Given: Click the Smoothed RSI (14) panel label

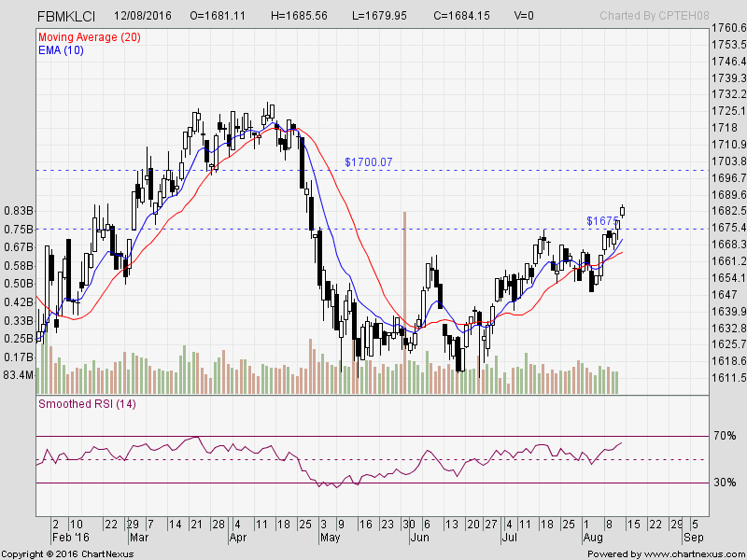Looking at the screenshot, I should (89, 404).
